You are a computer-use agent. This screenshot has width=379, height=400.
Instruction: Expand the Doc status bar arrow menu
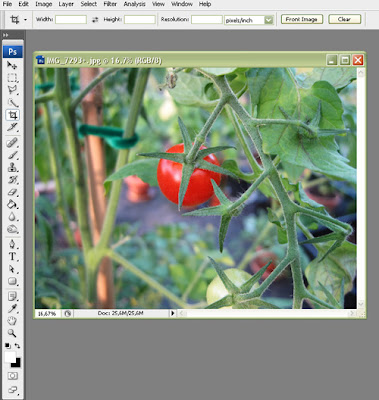point(173,313)
